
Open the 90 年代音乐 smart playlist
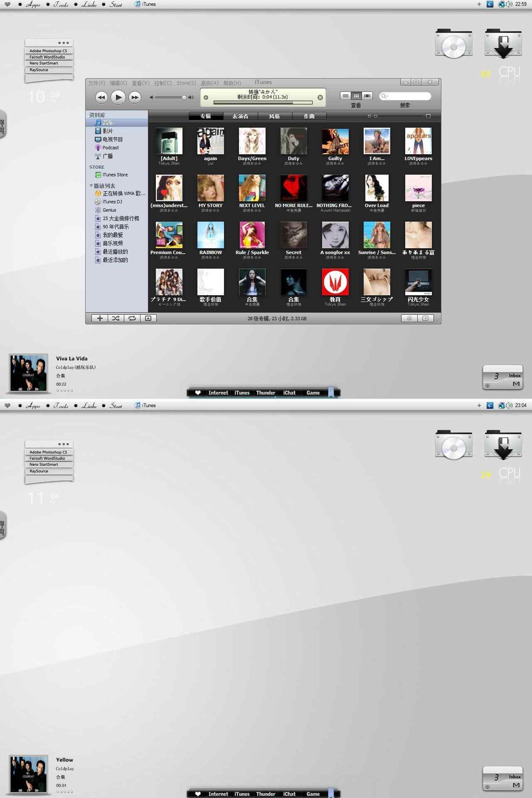pyautogui.click(x=117, y=227)
